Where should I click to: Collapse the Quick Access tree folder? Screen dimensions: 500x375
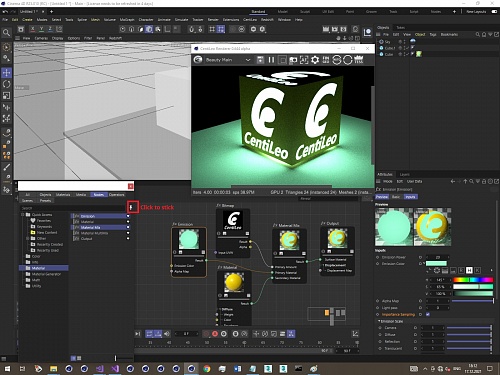pos(23,215)
